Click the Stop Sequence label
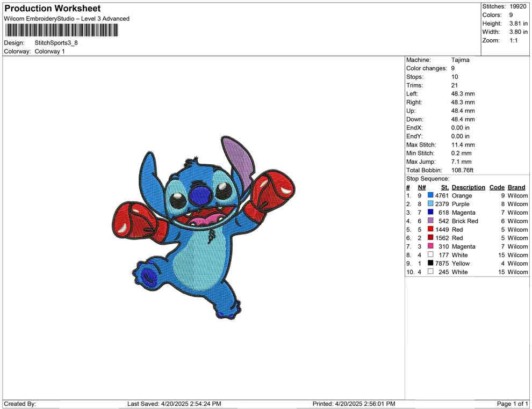Screen dimensions: 532x409 (428, 179)
